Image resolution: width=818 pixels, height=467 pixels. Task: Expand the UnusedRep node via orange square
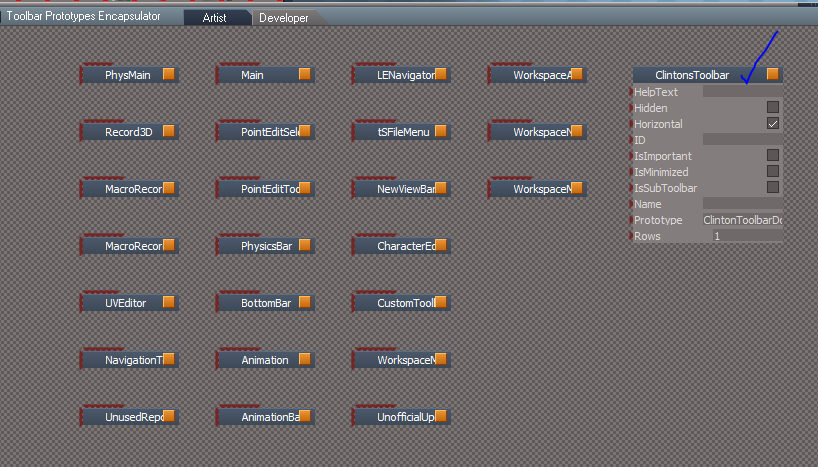click(169, 416)
